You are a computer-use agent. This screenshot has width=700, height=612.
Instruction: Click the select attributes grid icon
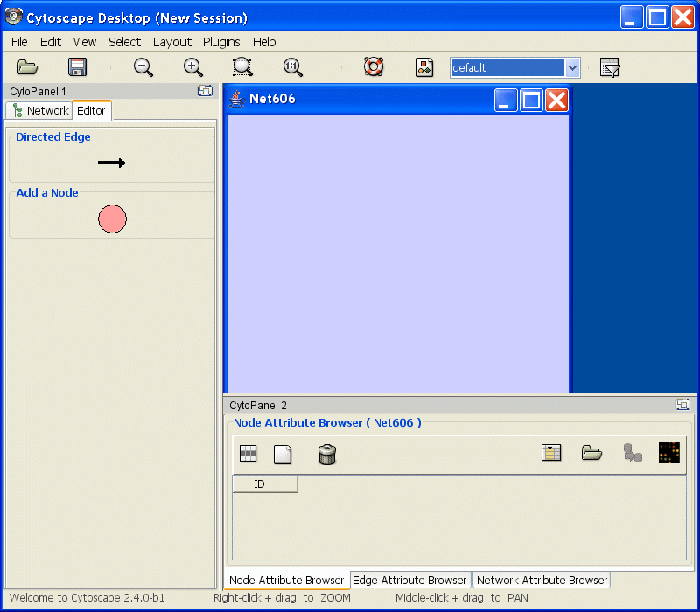tap(248, 454)
